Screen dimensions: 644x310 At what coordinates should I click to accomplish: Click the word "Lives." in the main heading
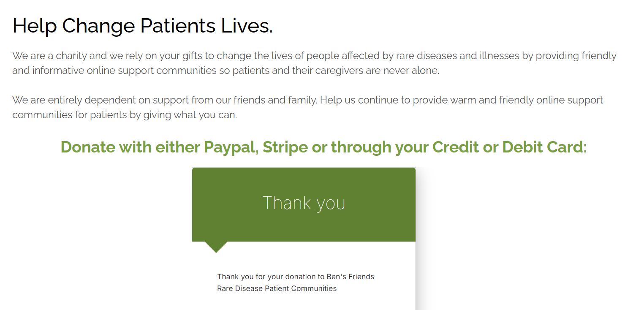[x=247, y=26]
